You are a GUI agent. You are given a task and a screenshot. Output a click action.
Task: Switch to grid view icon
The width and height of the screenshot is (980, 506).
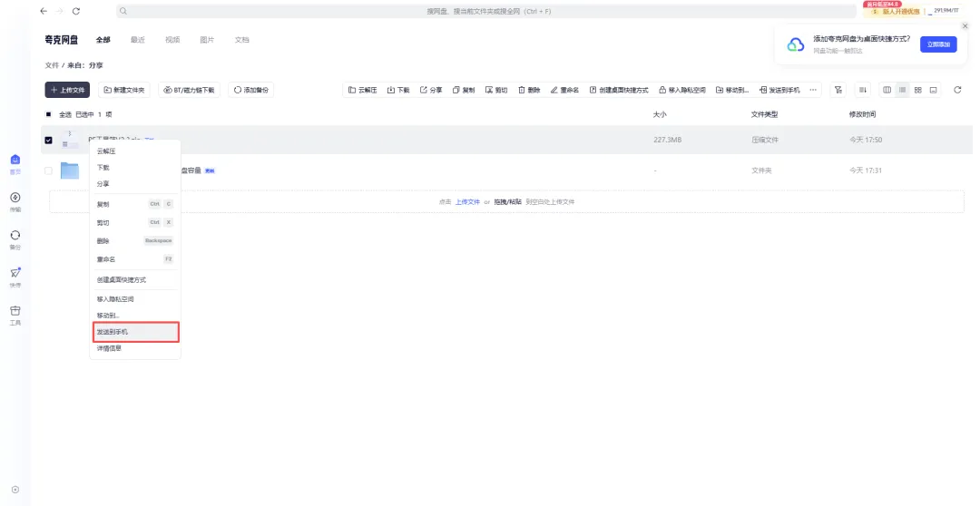click(918, 90)
